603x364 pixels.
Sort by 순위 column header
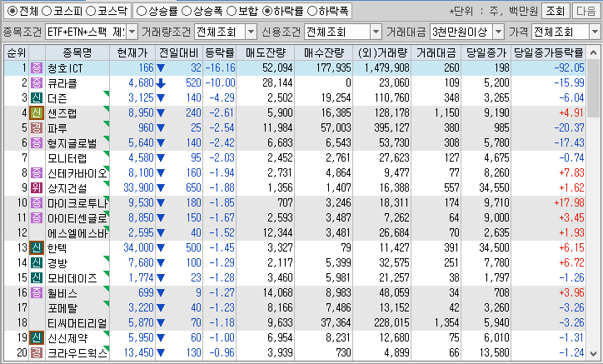[x=17, y=52]
